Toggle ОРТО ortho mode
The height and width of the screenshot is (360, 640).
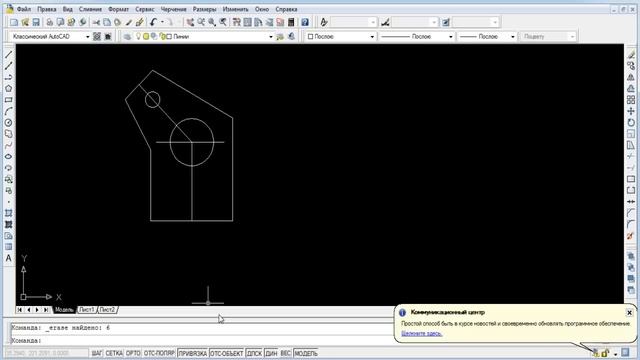[133, 353]
